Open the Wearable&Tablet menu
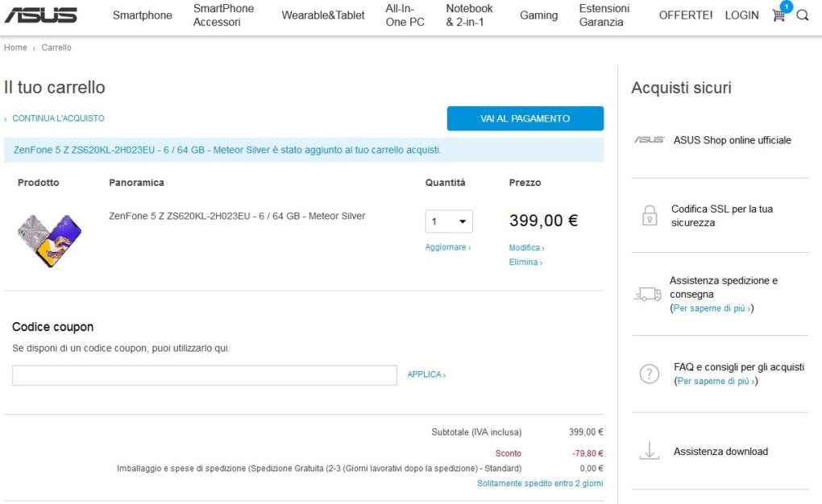 tap(323, 15)
